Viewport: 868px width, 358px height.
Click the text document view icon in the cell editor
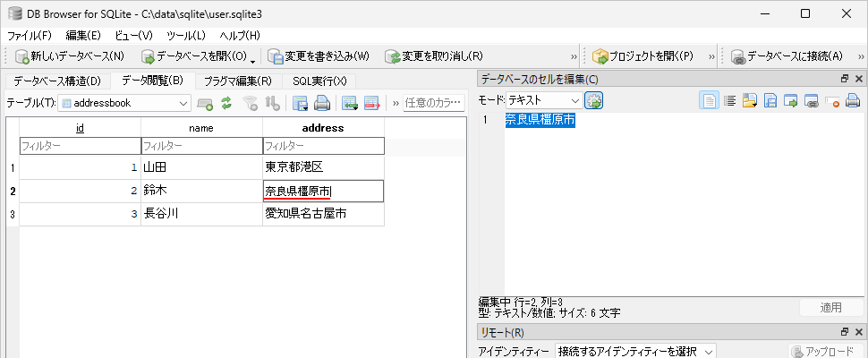[x=709, y=101]
